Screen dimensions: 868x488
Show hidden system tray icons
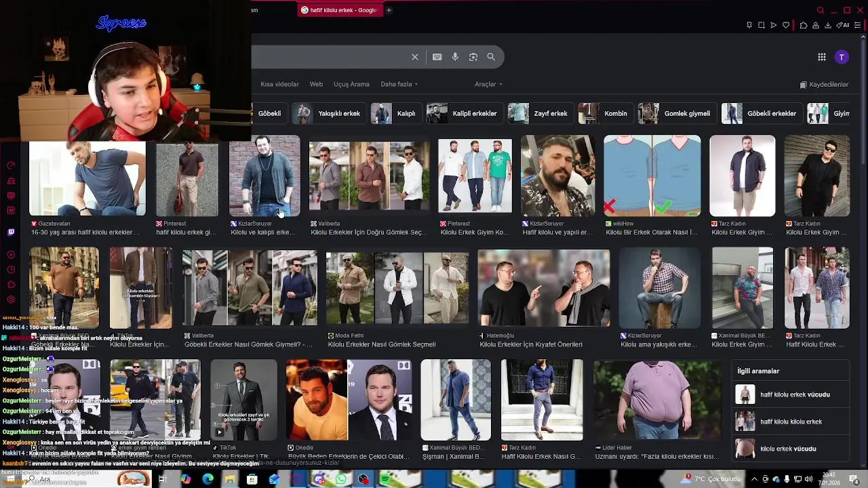(754, 479)
